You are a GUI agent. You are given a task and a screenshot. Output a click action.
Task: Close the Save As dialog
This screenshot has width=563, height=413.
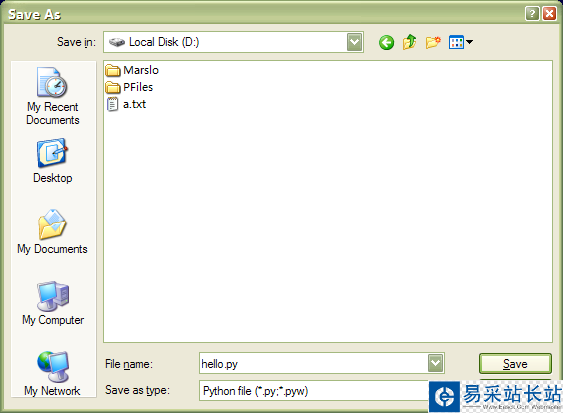549,14
